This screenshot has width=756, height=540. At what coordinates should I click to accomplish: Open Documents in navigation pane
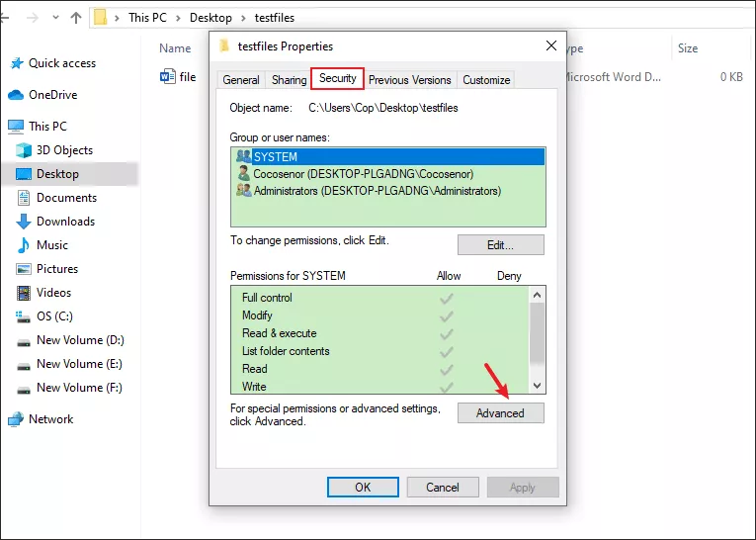click(x=66, y=198)
